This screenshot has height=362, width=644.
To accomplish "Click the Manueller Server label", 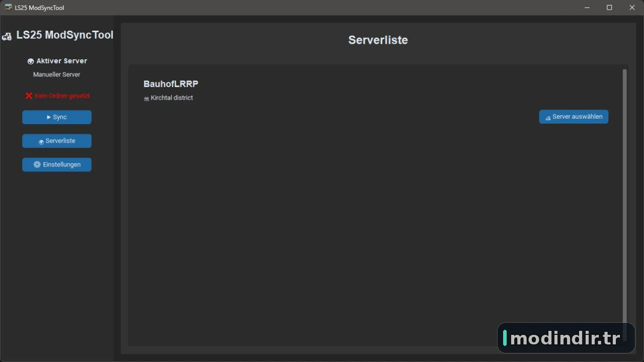I will coord(57,74).
